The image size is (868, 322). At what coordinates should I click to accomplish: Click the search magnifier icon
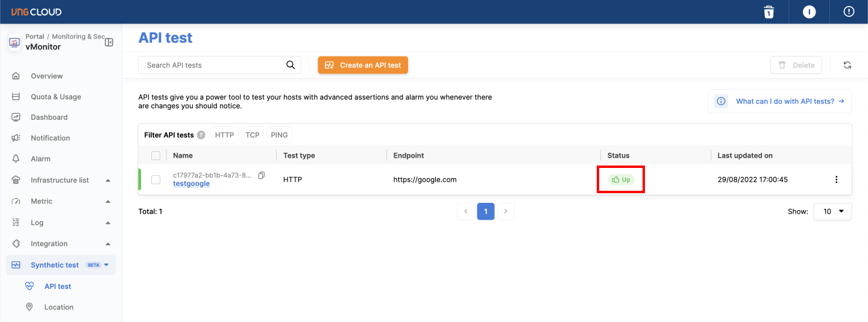(x=291, y=65)
